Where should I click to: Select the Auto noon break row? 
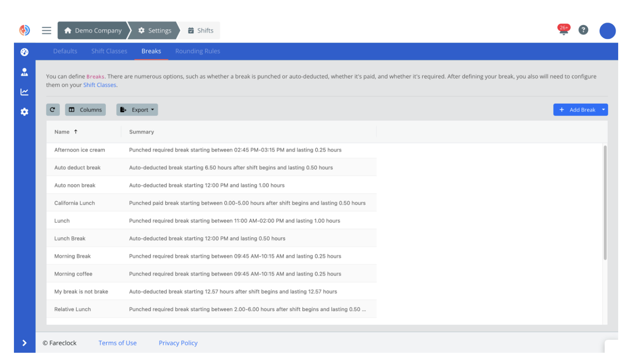pos(211,185)
